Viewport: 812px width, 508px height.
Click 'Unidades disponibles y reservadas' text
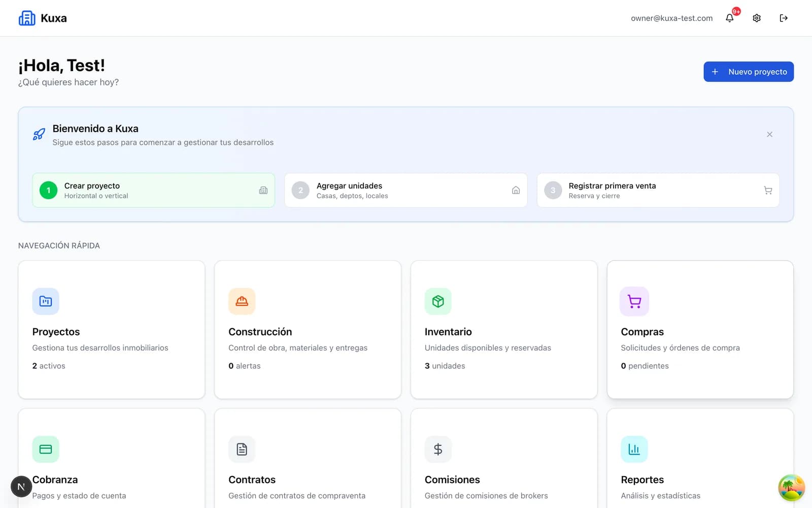pyautogui.click(x=488, y=348)
